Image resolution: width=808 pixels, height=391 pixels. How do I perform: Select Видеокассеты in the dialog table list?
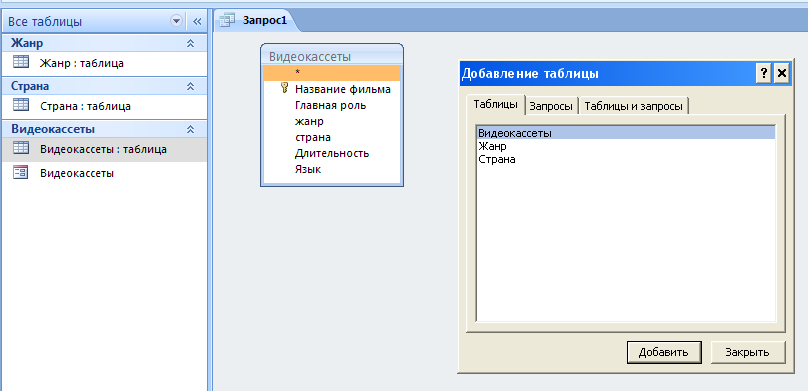[x=626, y=133]
